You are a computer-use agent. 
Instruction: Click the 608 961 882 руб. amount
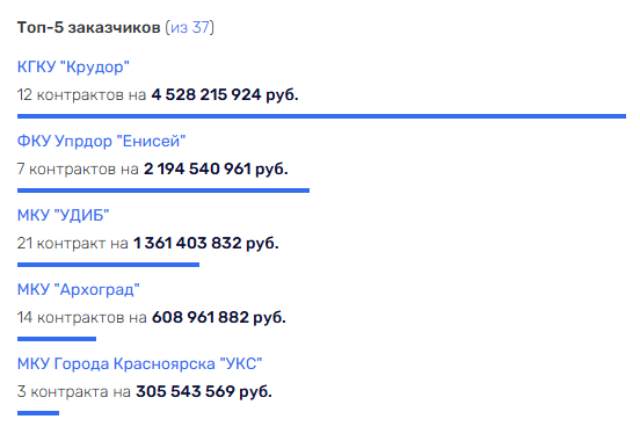coord(218,316)
